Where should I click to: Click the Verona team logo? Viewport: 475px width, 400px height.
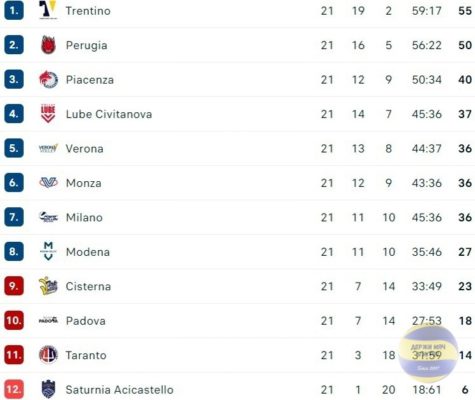click(48, 148)
